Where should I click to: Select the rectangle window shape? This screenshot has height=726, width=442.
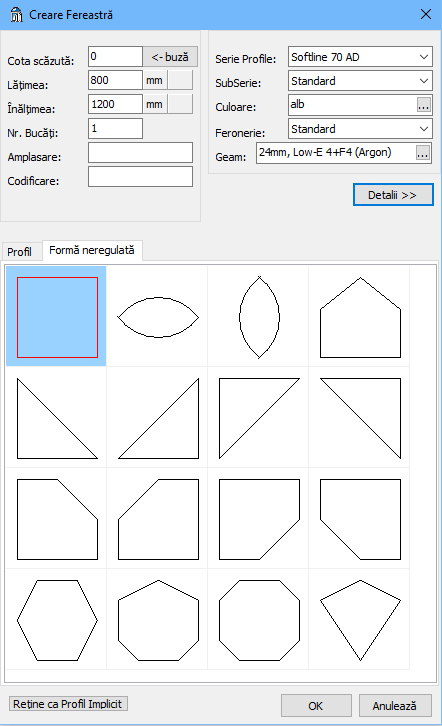[x=56, y=317]
